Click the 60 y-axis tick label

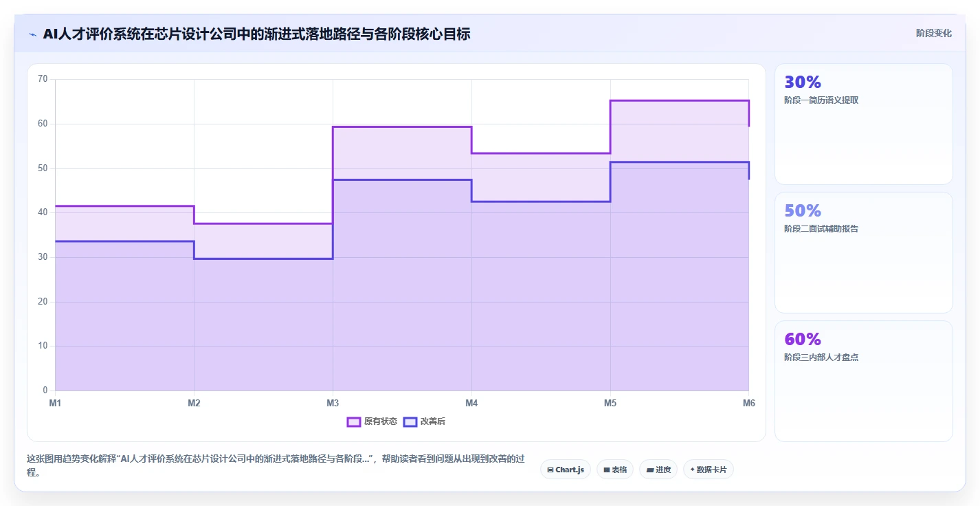43,124
